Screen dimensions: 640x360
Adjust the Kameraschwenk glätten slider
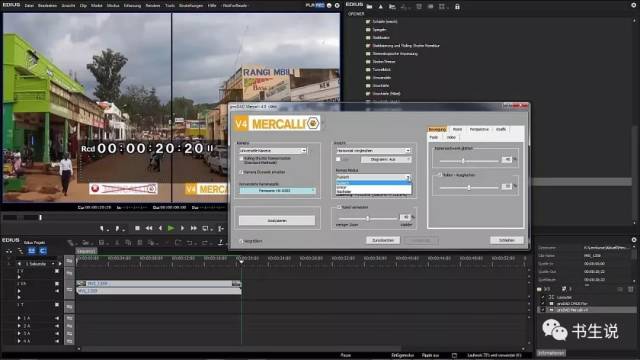click(463, 161)
